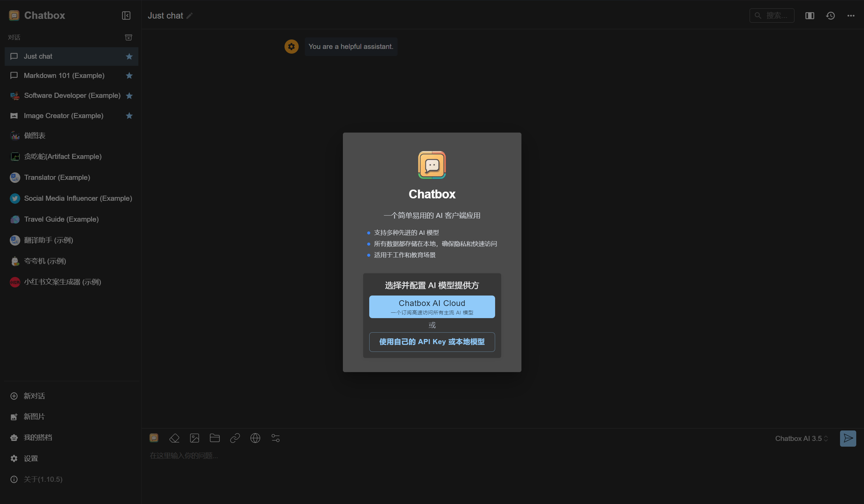
Task: Start a new chat with 新对话
Action: pos(71,396)
